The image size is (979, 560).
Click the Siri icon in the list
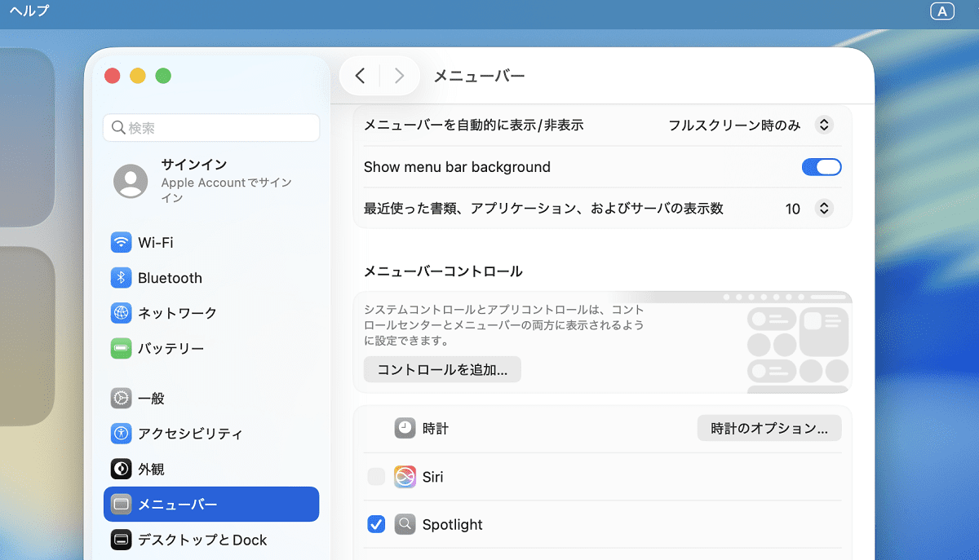(405, 477)
